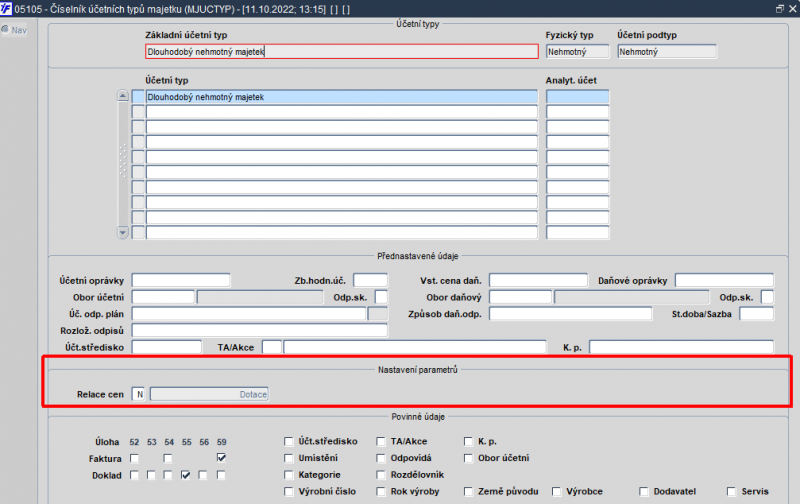Click the restore window icon at top right
Viewport: 800px width, 504px height.
[x=779, y=8]
